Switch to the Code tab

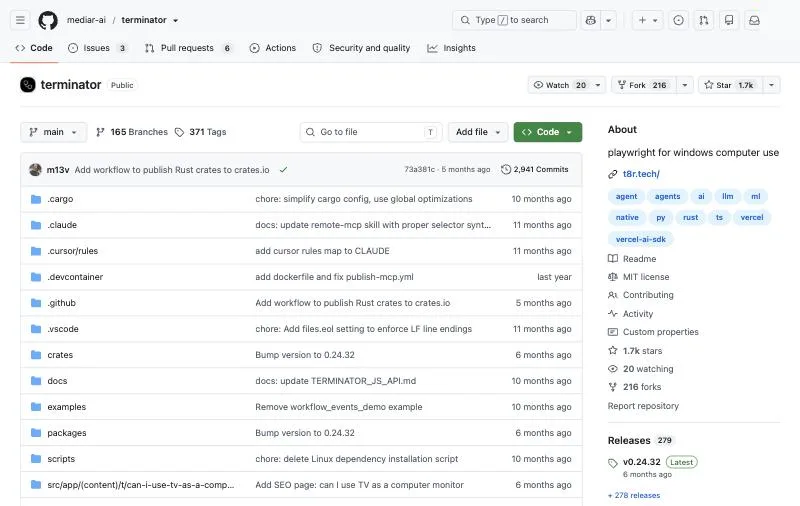pyautogui.click(x=34, y=48)
